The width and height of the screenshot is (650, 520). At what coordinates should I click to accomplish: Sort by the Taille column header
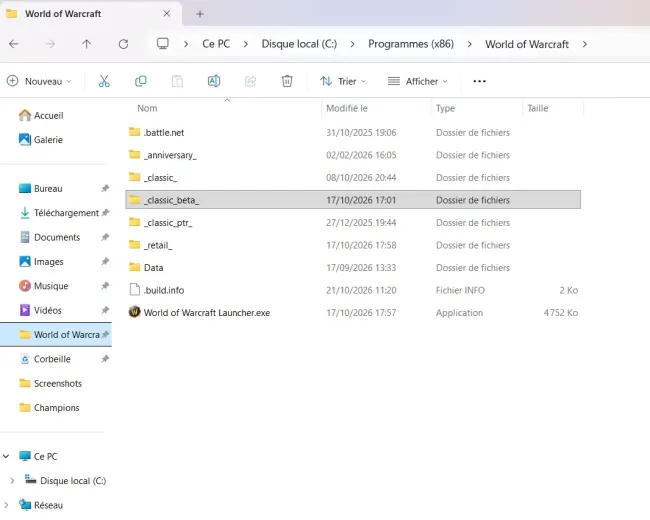point(538,108)
